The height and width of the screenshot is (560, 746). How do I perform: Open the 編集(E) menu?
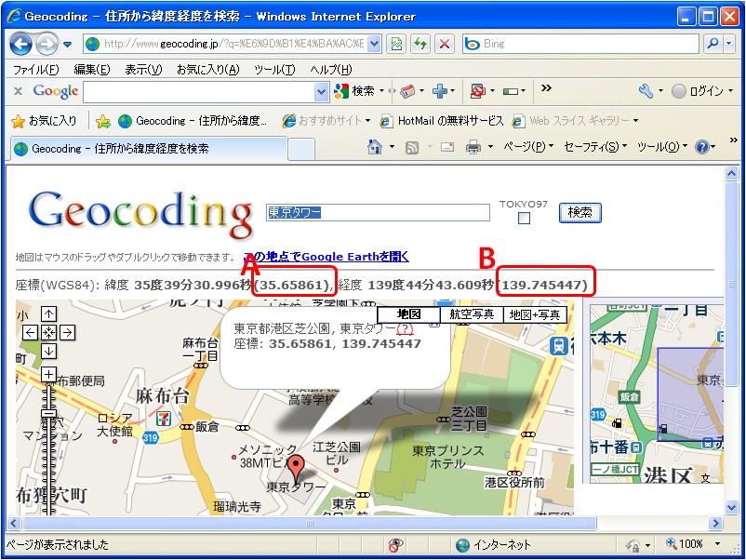(x=92, y=70)
